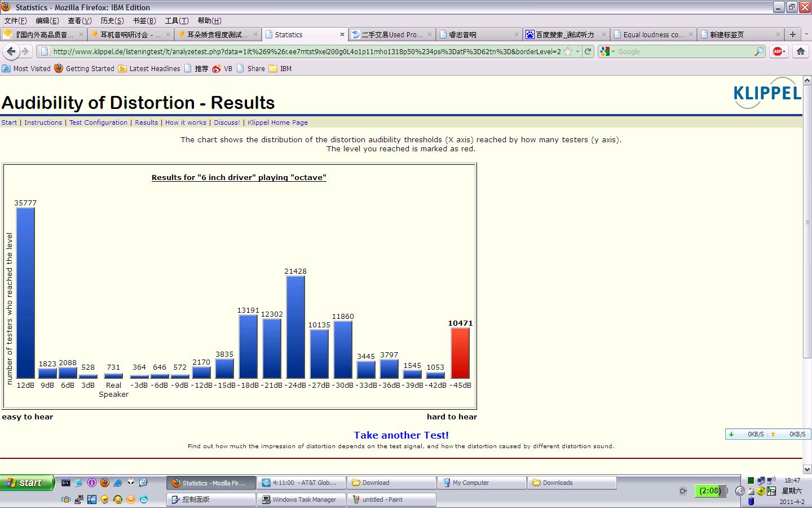Open the 工具(T) menu
812x508 pixels.
coord(176,20)
